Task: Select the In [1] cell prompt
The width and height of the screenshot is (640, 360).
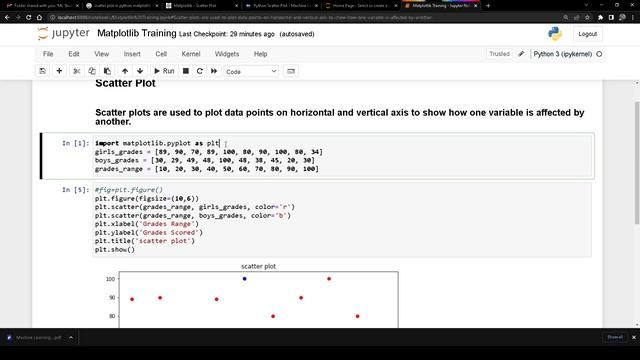Action: coord(75,143)
